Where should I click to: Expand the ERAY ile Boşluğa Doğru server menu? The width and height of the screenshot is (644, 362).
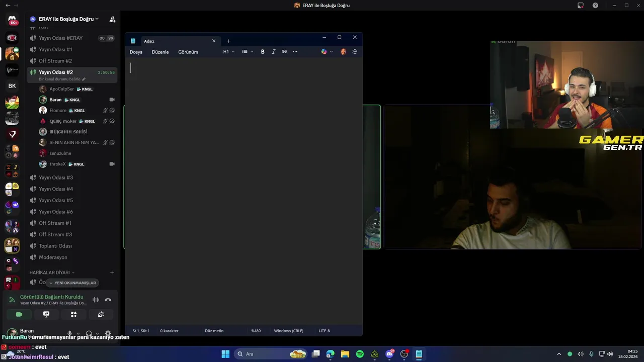tap(68, 19)
